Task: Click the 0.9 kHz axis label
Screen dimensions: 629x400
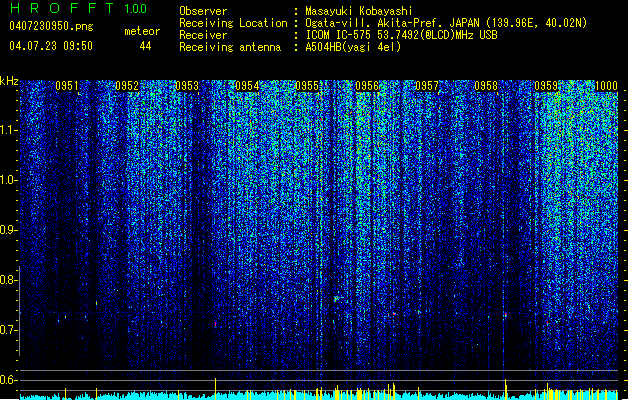Action: coord(8,230)
